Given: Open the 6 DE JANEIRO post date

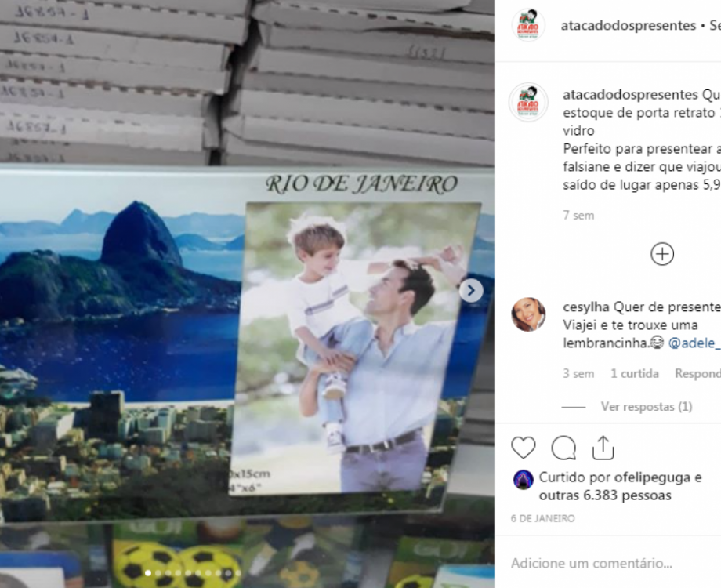Looking at the screenshot, I should (542, 518).
